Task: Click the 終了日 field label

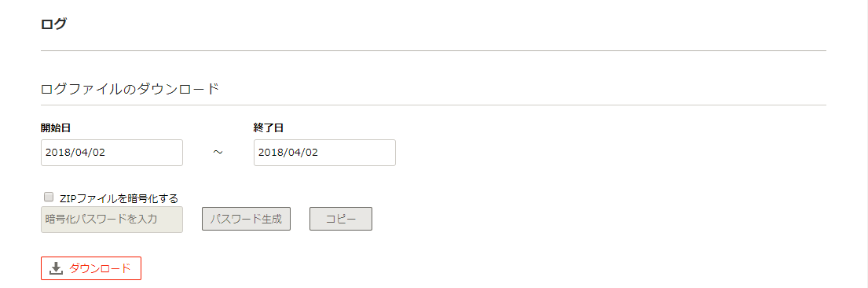Action: (x=269, y=127)
